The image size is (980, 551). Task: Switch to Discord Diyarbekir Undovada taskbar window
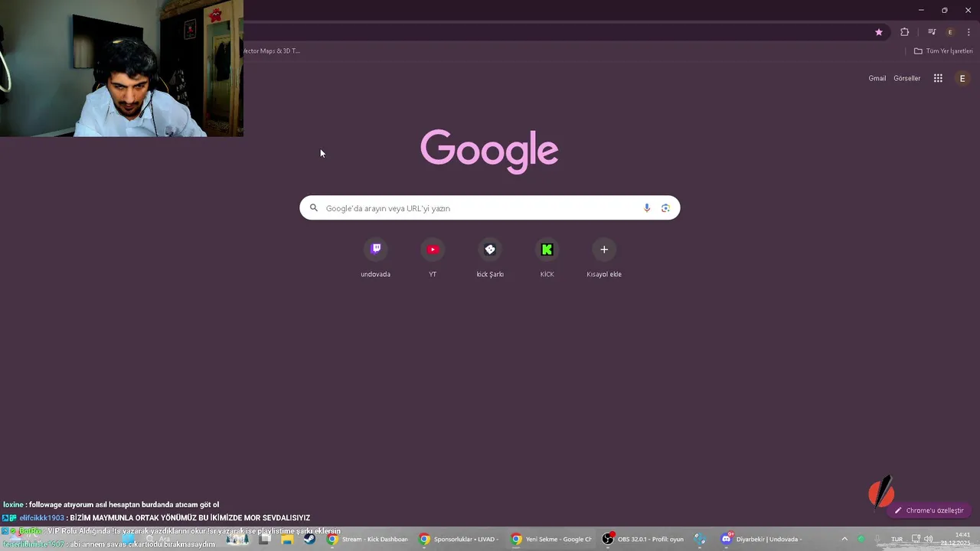click(763, 540)
